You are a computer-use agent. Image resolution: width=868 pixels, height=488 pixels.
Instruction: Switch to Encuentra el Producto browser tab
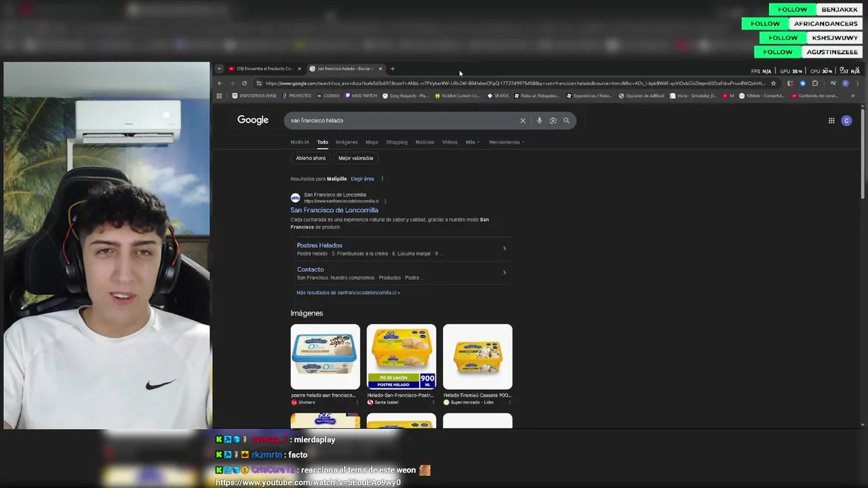click(264, 68)
